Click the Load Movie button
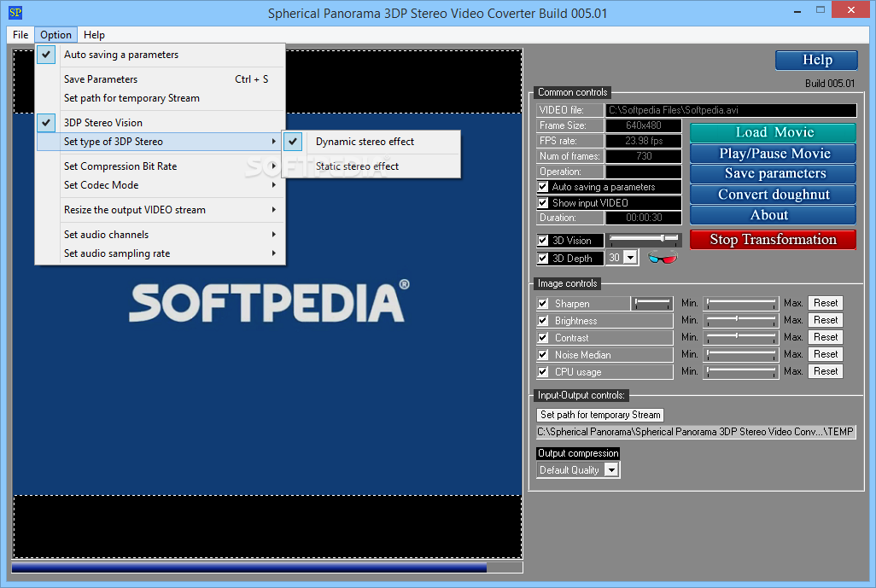Viewport: 876px width, 588px height. (774, 132)
